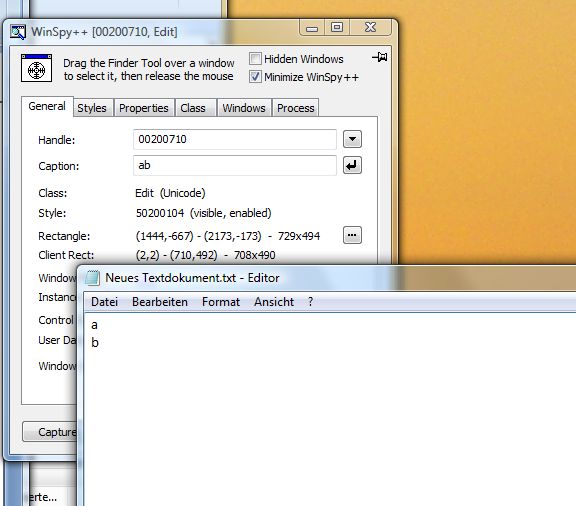Click the Notepad icon in Editor title bar
Viewport: 576px width, 506px height.
[93, 278]
